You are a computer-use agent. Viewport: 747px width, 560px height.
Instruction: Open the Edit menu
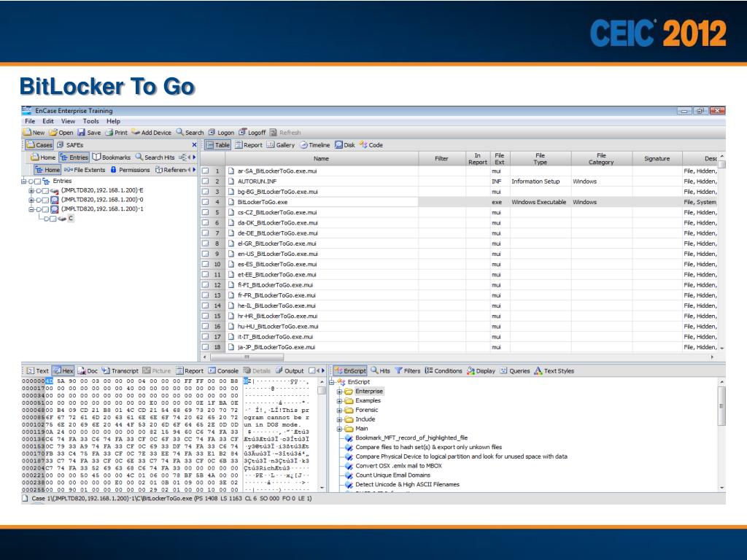[x=48, y=121]
